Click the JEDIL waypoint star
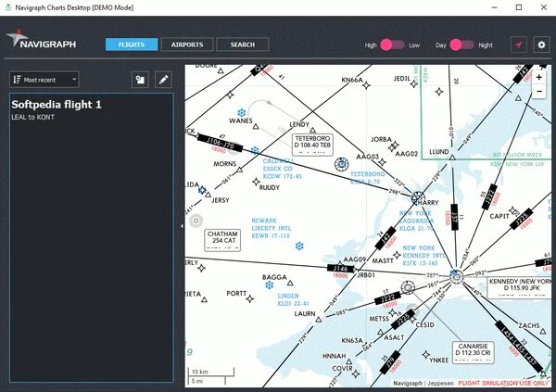556x392 pixels. click(414, 84)
